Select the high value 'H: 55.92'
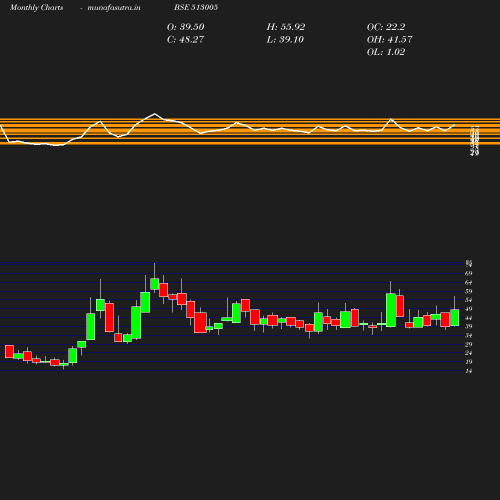The image size is (500, 500). pos(286,27)
